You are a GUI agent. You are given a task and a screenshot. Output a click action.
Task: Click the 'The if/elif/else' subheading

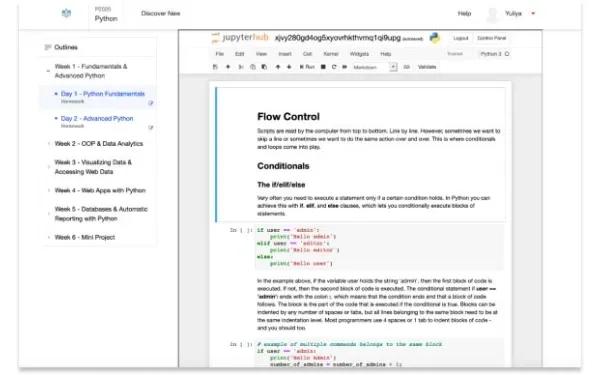(x=281, y=185)
